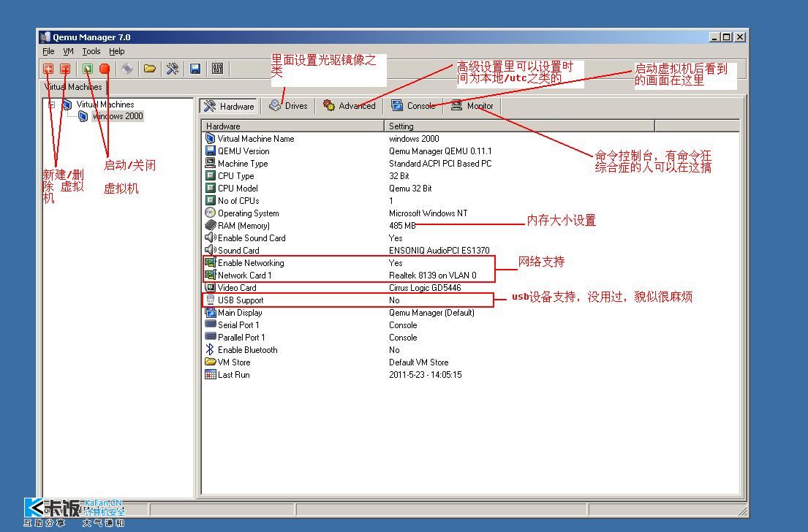Image resolution: width=808 pixels, height=532 pixels.
Task: Open the Help menu
Action: point(117,51)
